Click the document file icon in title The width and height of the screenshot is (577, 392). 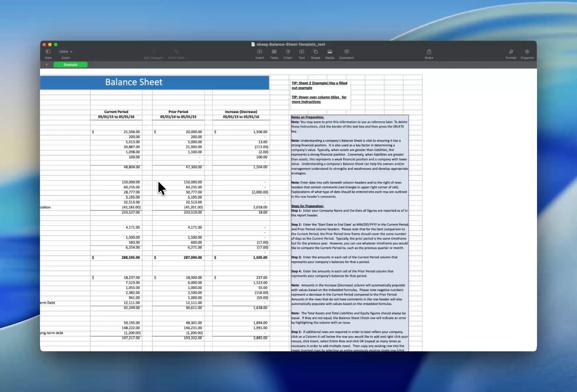click(x=253, y=44)
